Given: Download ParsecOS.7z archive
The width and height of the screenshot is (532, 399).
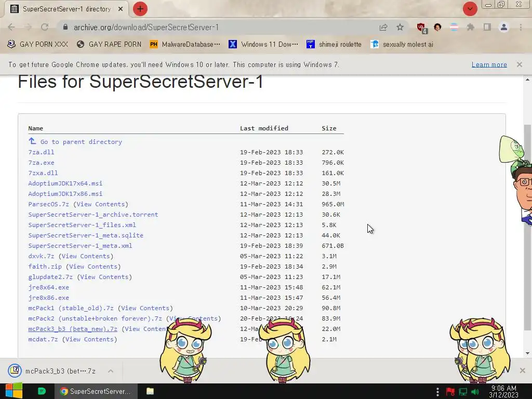Looking at the screenshot, I should click(48, 204).
